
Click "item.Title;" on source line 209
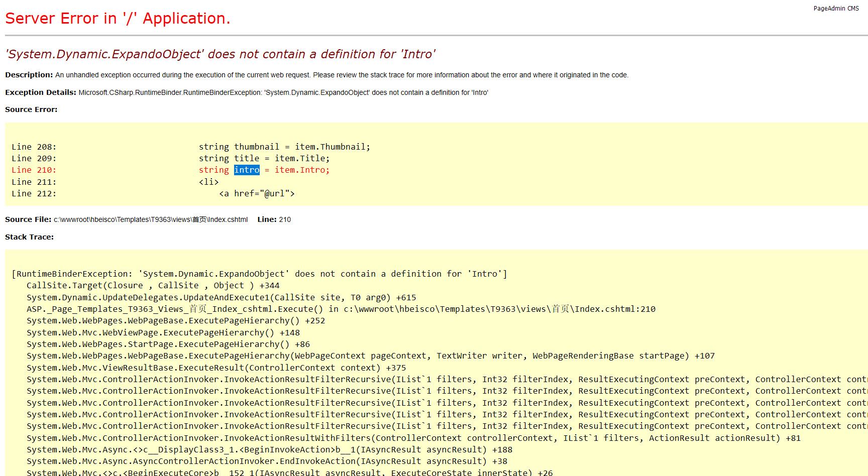pyautogui.click(x=302, y=158)
